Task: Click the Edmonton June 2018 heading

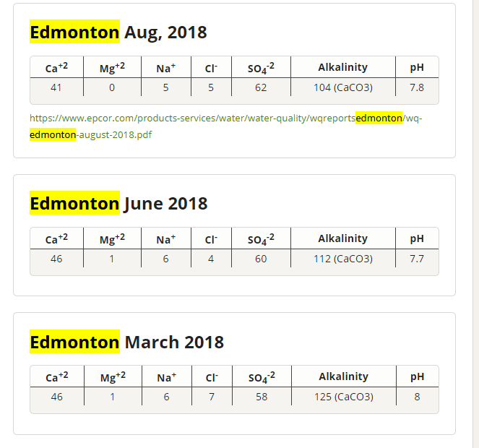Action: pyautogui.click(x=118, y=204)
